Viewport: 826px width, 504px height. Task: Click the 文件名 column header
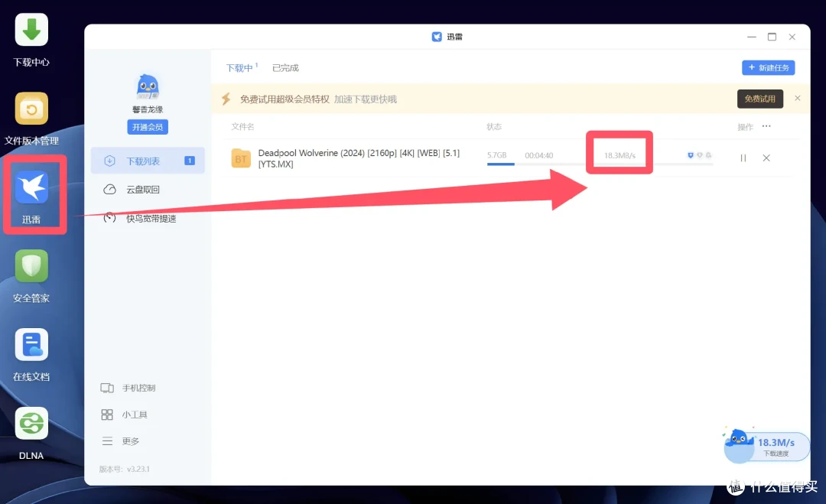[x=242, y=127]
